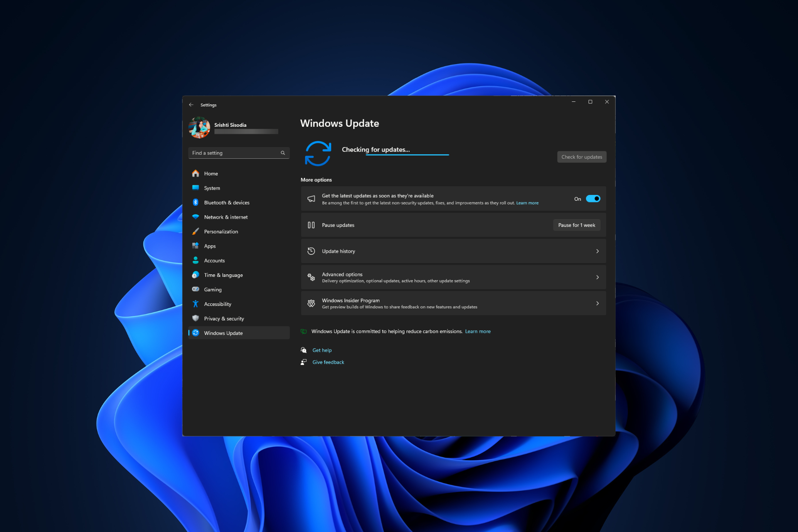Image resolution: width=798 pixels, height=532 pixels.
Task: Click the Advanced options gears icon
Action: 311,277
